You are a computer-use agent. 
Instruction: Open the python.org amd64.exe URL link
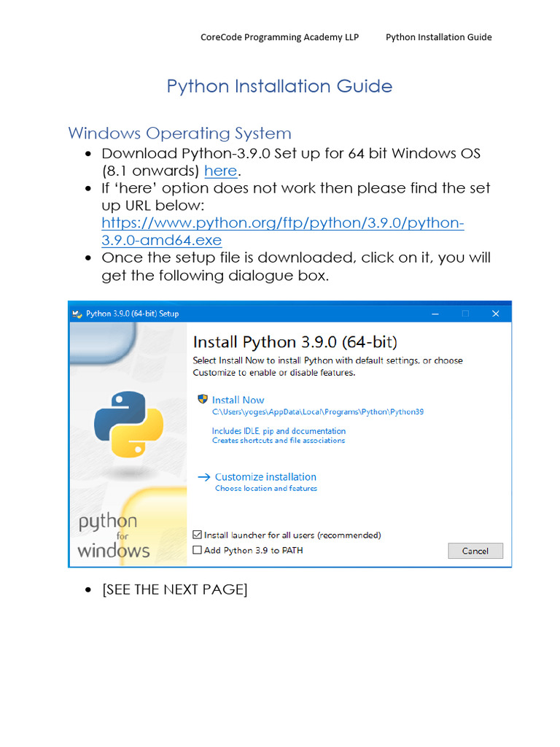[282, 231]
